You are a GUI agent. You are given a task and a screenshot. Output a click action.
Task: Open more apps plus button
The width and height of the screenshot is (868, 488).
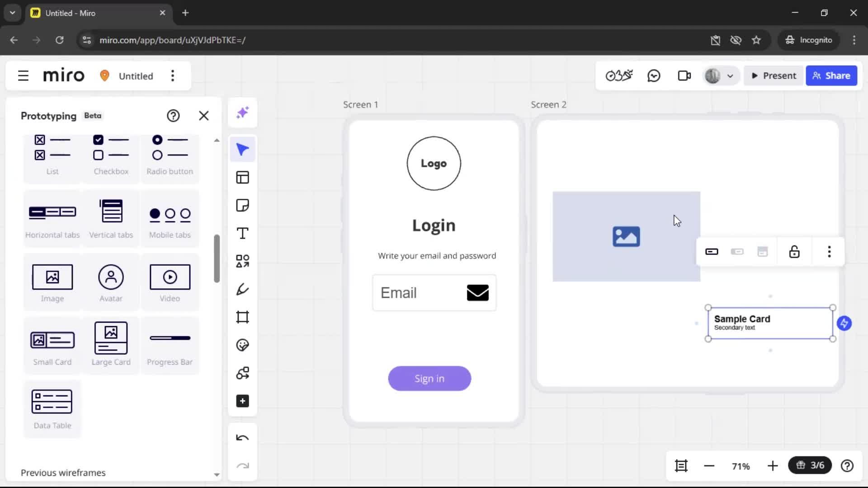[x=243, y=401]
